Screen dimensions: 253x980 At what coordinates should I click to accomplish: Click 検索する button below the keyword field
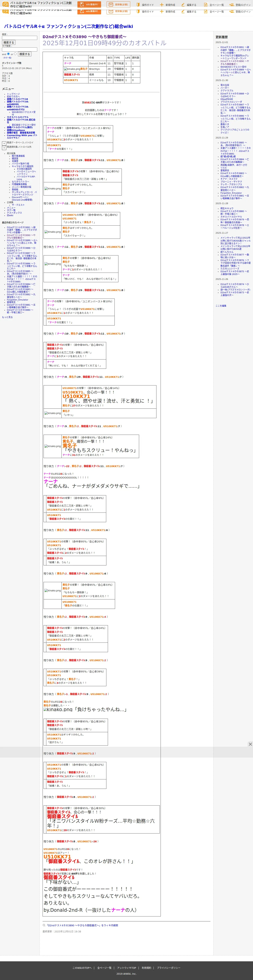pyautogui.click(x=9, y=43)
